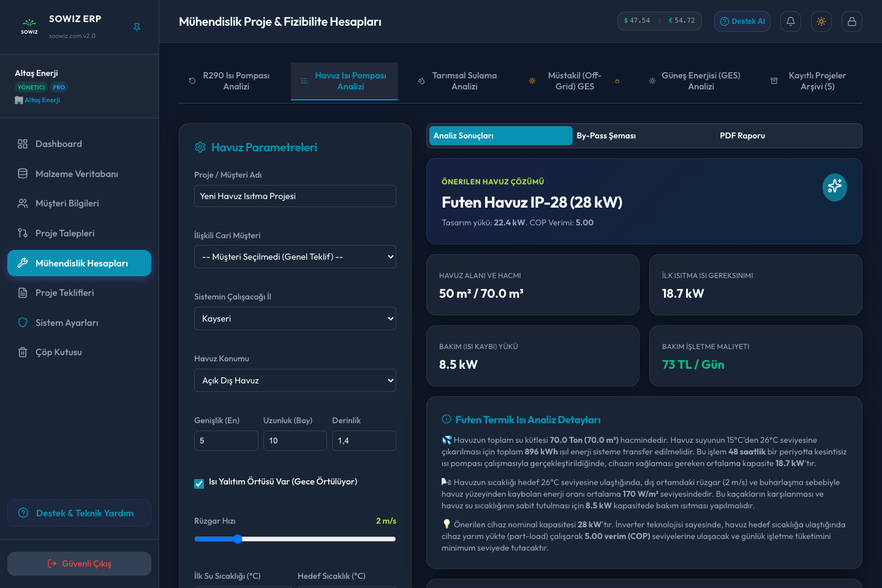Select the By-Pass Şeması tab
This screenshot has width=882, height=588.
(644, 135)
